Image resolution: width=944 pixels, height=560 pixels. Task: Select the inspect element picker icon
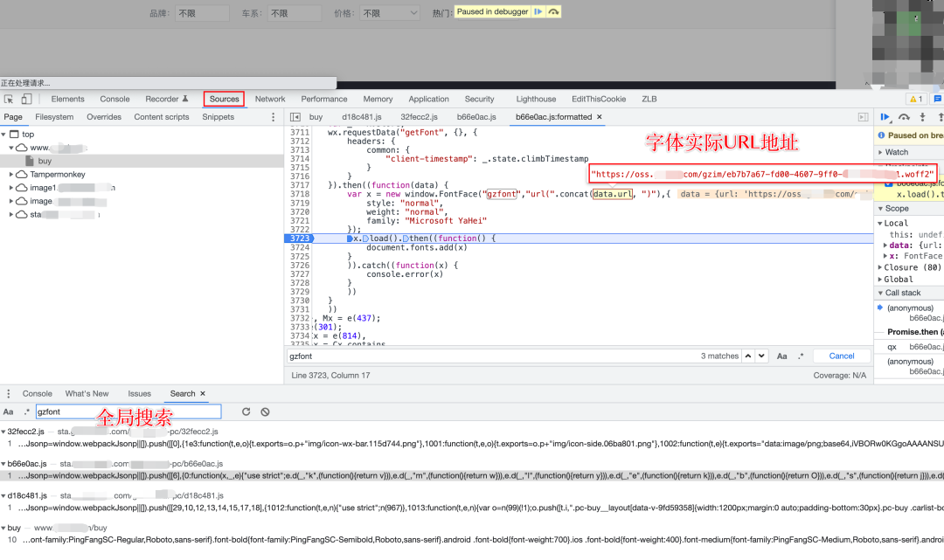point(9,100)
